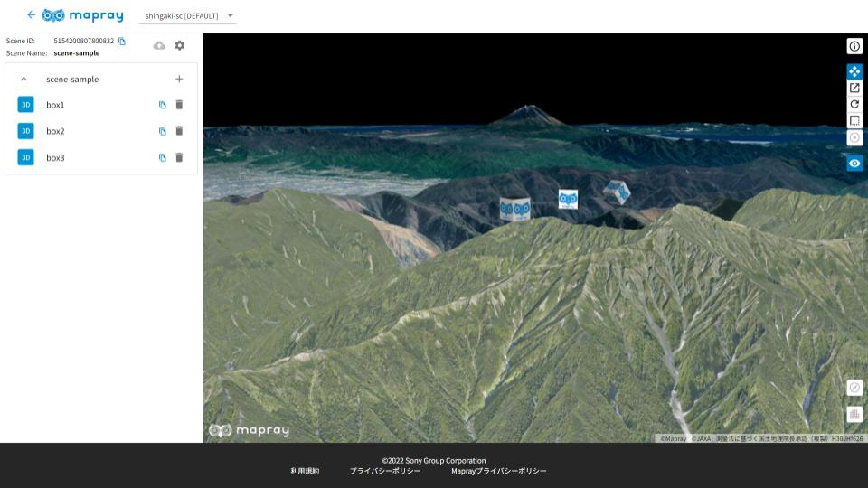Screen dimensions: 868x488
Task: Duplicate the box2 entity
Action: click(x=163, y=131)
